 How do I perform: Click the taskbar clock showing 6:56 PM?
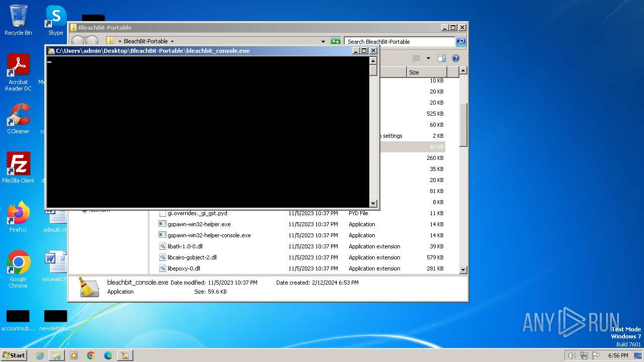tap(618, 355)
